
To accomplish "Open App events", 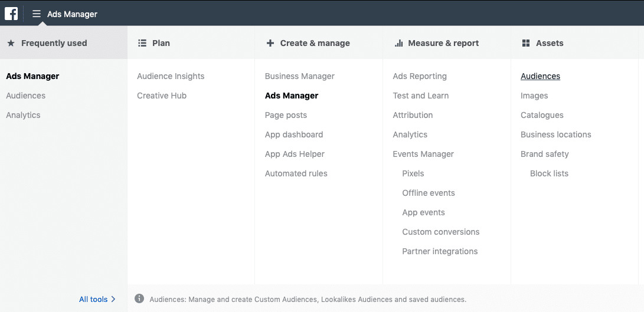I will click(423, 213).
